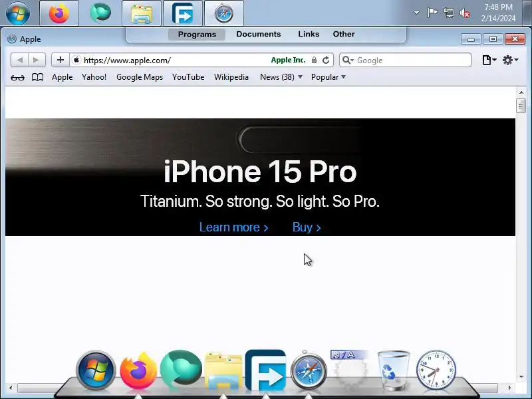This screenshot has width=532, height=399.
Task: Click the iPhone 15 Pro Learn more link
Action: click(x=234, y=227)
